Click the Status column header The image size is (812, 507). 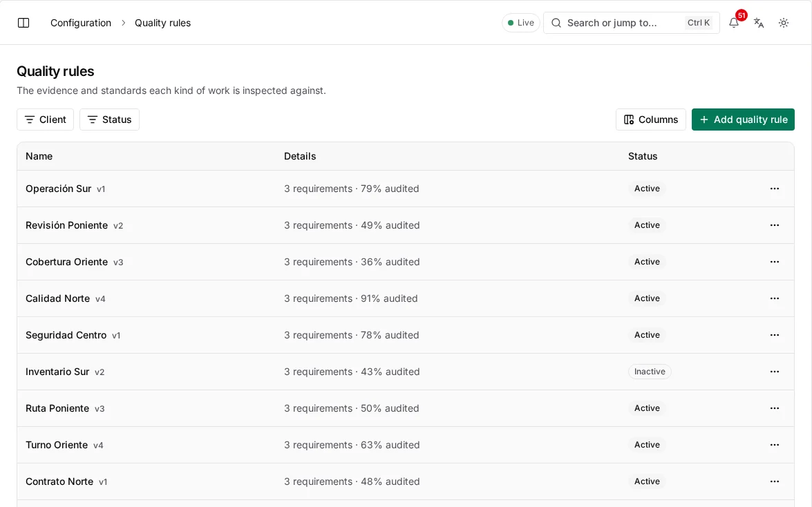click(x=643, y=156)
